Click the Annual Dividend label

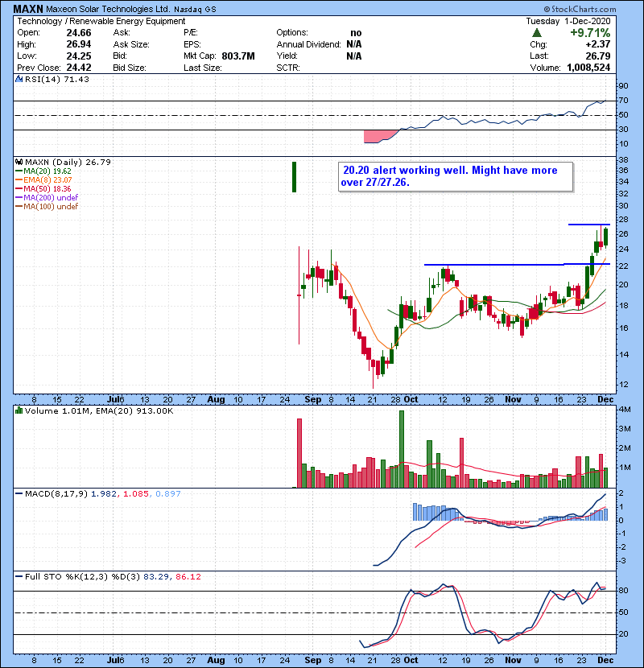(x=308, y=44)
